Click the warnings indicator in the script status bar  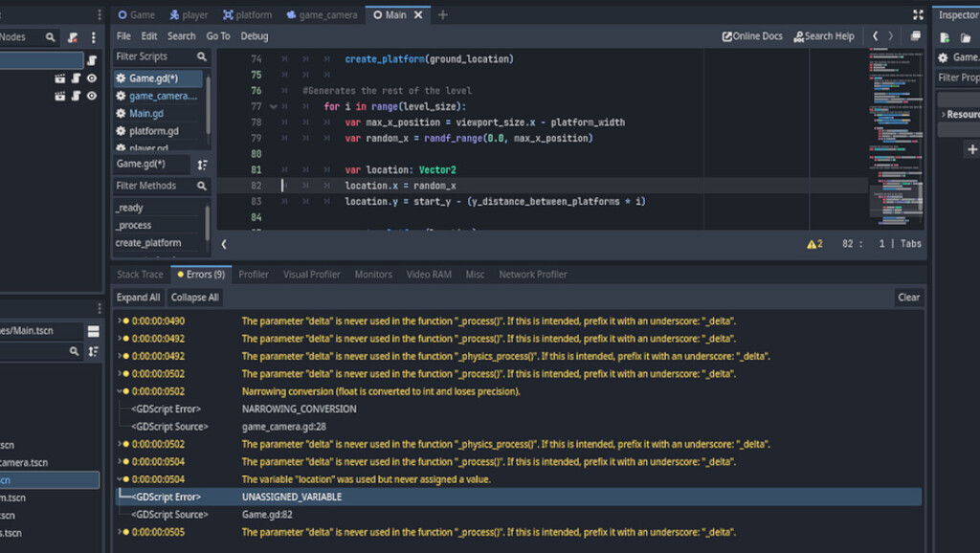click(x=814, y=243)
